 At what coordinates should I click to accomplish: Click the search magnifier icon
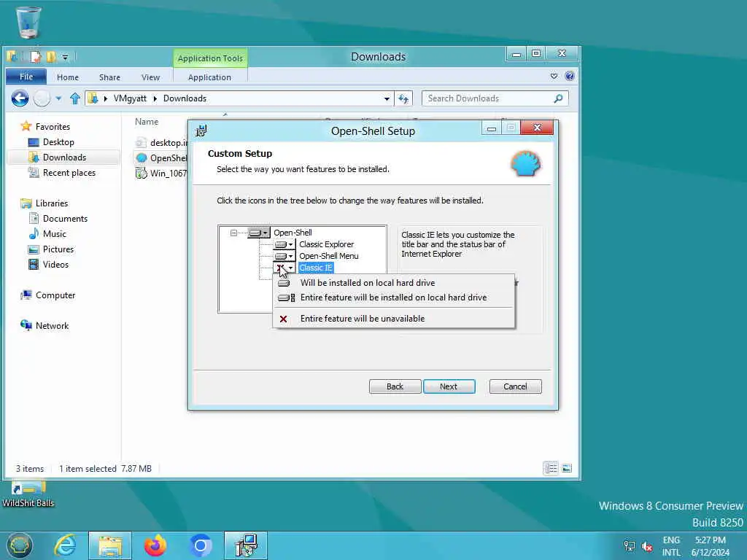click(558, 98)
